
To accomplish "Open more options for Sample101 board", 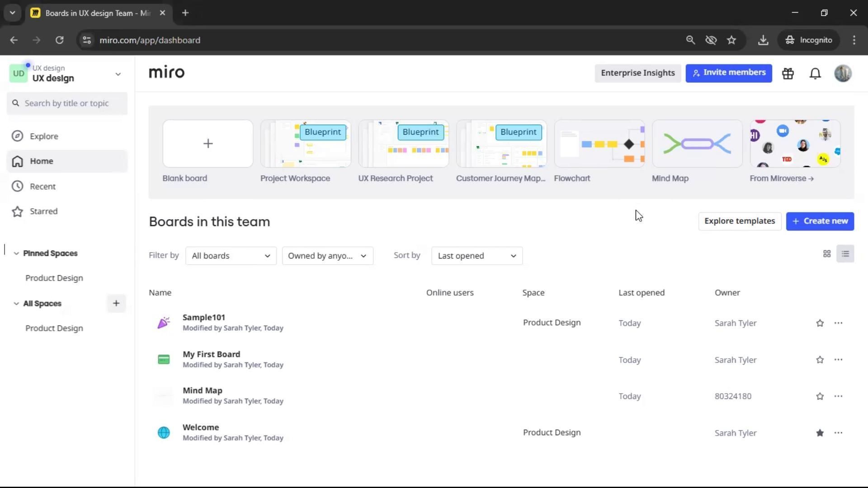I will (838, 323).
